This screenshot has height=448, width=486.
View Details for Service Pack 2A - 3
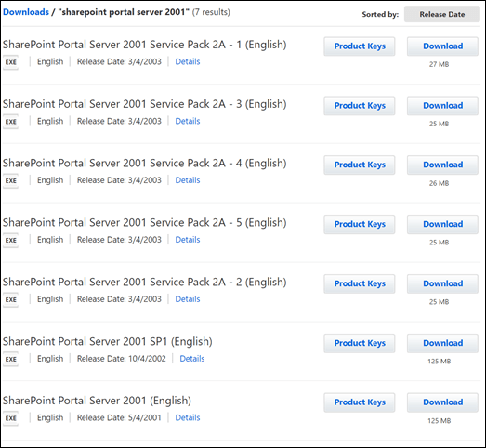(x=188, y=121)
